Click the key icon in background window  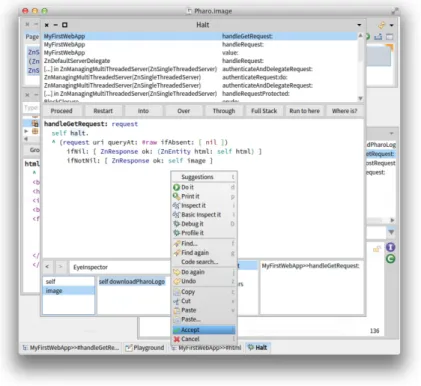click(381, 25)
